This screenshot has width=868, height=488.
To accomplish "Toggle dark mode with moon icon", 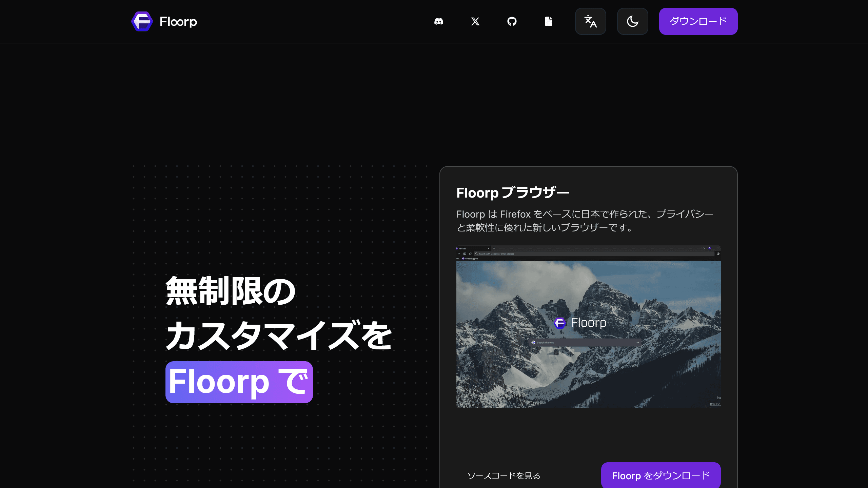I will (632, 21).
